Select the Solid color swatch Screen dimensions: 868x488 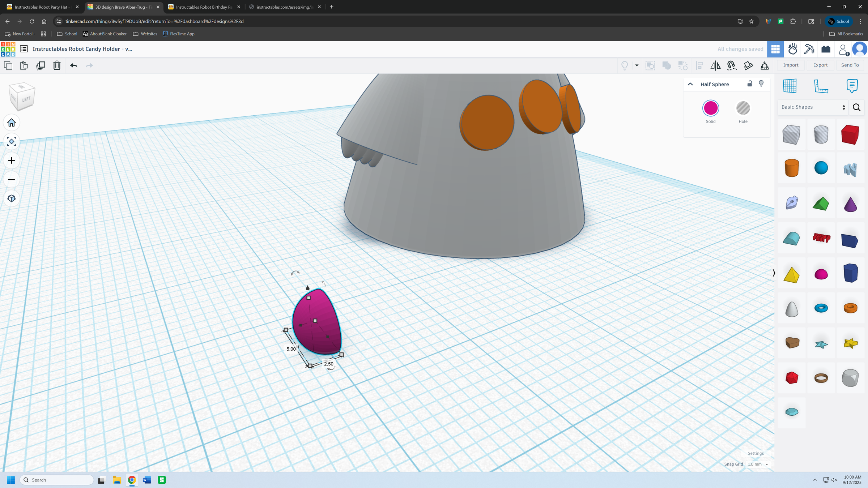(x=711, y=108)
